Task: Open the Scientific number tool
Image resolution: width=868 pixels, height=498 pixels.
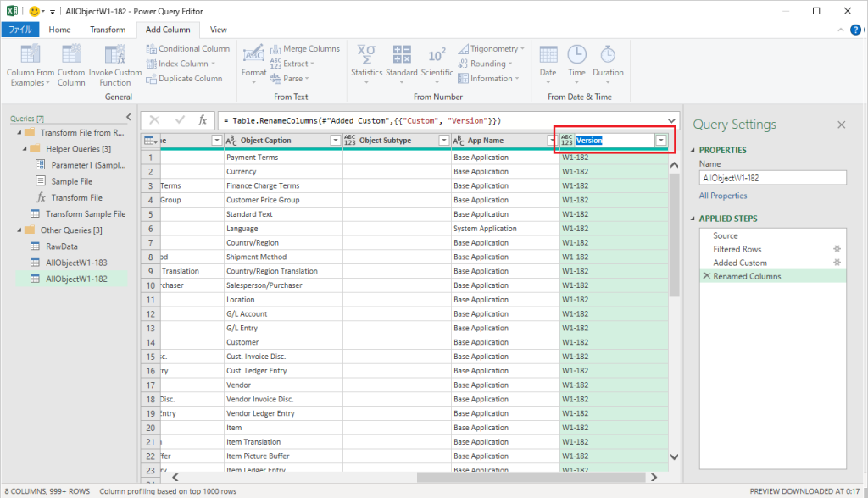Action: coord(437,64)
